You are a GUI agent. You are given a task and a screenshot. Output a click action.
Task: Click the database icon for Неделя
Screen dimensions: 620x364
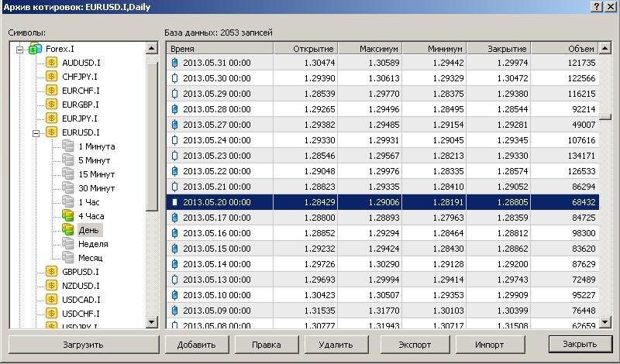(68, 243)
